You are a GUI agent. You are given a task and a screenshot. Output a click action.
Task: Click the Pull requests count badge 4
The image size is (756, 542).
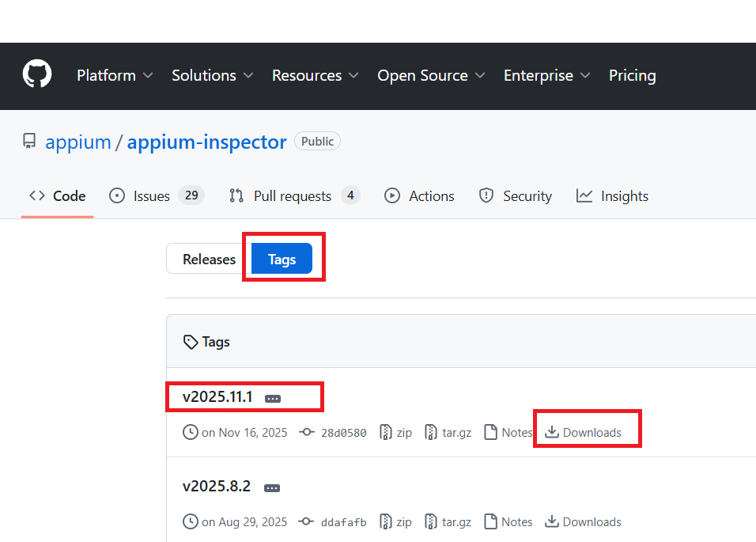click(350, 195)
